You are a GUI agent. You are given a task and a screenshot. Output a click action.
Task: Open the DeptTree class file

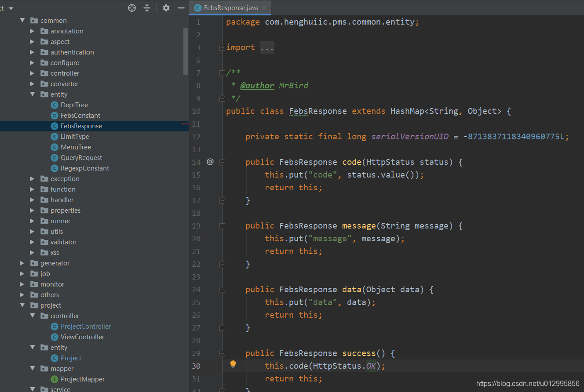pos(74,105)
